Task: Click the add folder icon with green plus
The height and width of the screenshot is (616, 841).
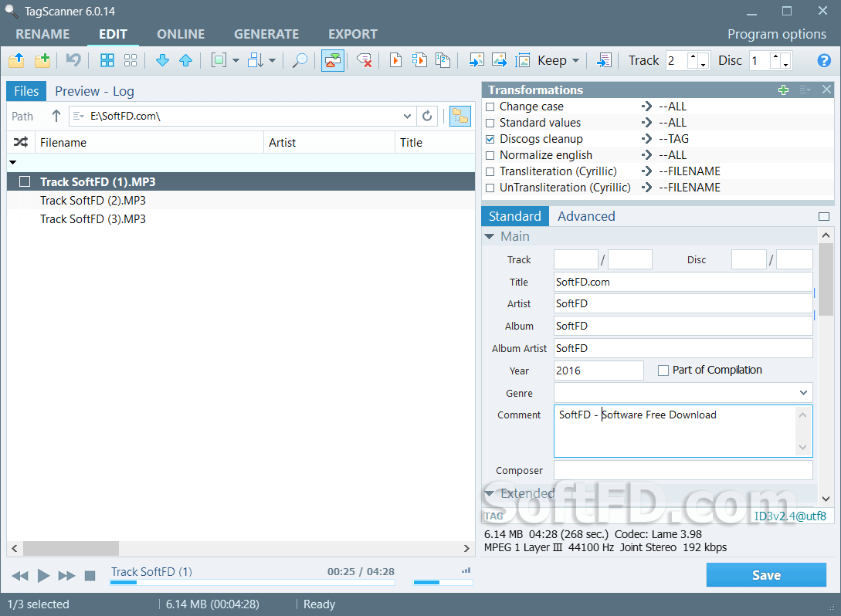Action: pyautogui.click(x=42, y=60)
